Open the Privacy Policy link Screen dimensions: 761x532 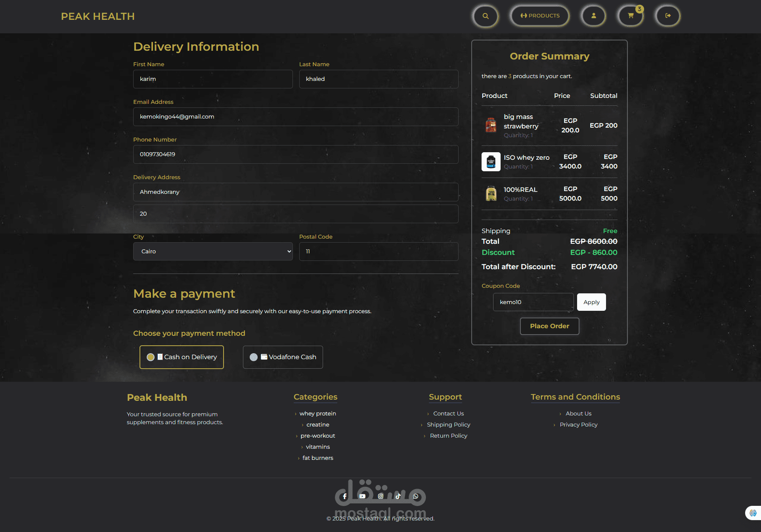tap(578, 425)
